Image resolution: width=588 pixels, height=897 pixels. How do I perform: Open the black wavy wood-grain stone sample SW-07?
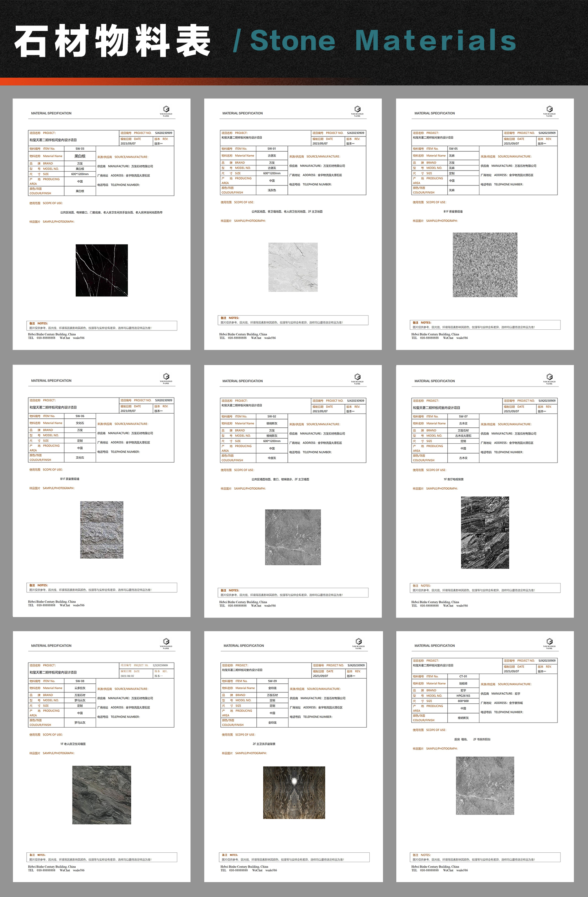(x=485, y=532)
